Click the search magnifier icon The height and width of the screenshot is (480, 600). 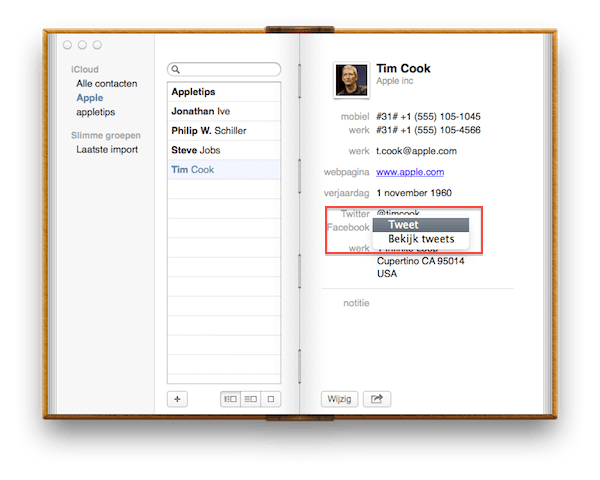pyautogui.click(x=176, y=69)
